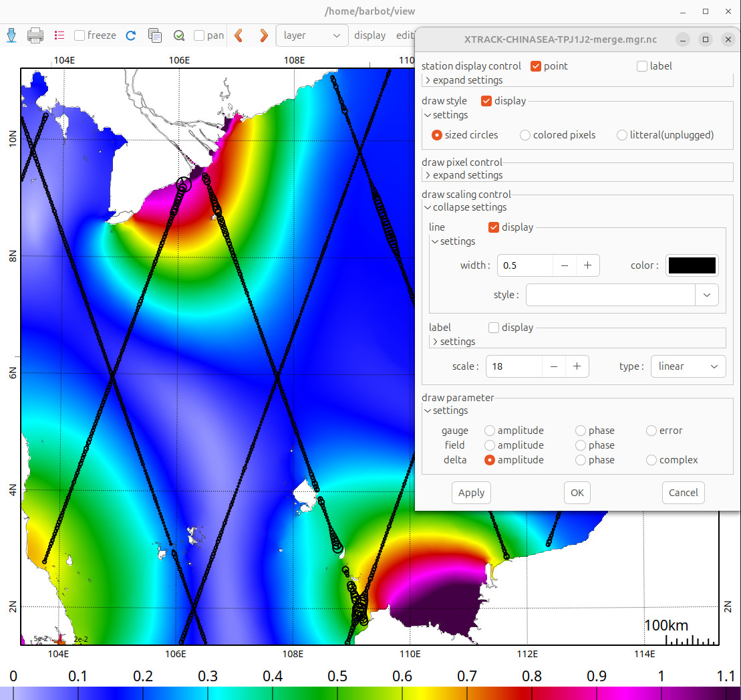Click the large circle station marker near 106E
741x700 pixels.
click(183, 184)
